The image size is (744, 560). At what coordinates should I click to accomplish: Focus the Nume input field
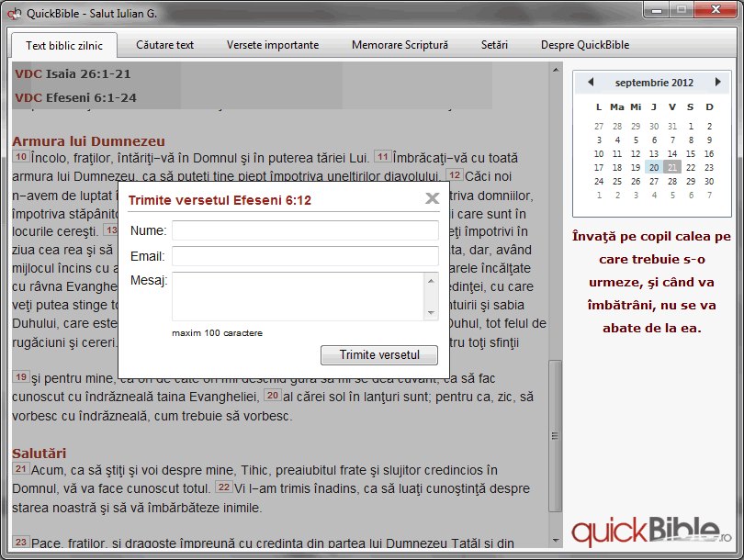(305, 230)
